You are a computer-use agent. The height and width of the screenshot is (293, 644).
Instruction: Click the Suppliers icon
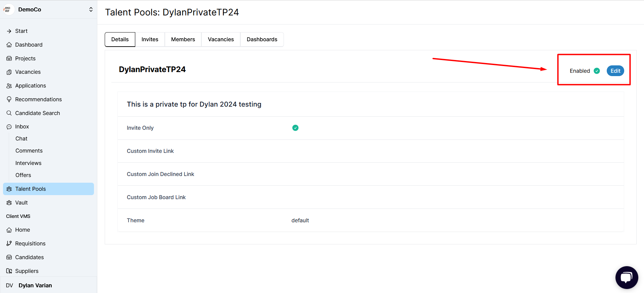click(9, 271)
